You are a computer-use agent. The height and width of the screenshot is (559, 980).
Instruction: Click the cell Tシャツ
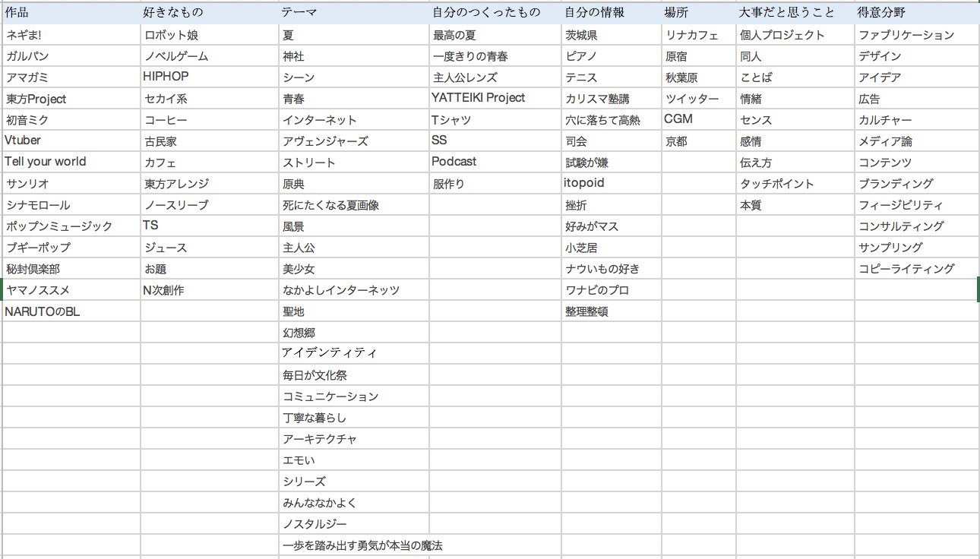point(495,120)
